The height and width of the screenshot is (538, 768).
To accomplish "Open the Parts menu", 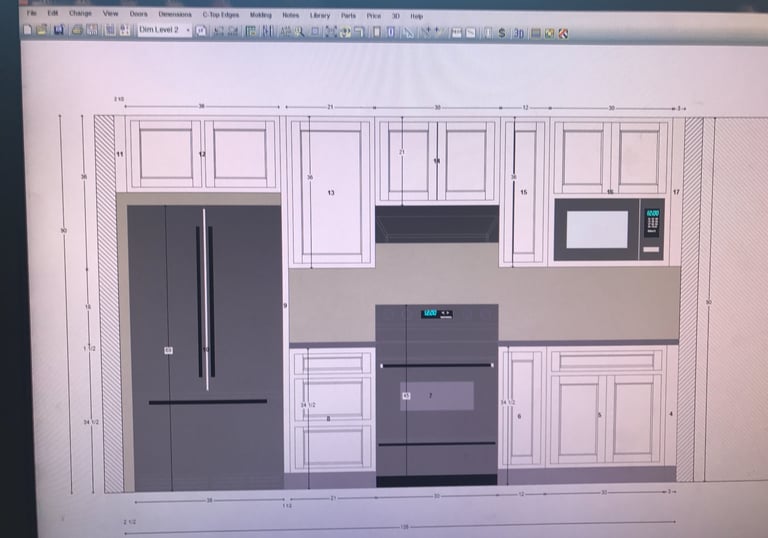I will tap(348, 16).
